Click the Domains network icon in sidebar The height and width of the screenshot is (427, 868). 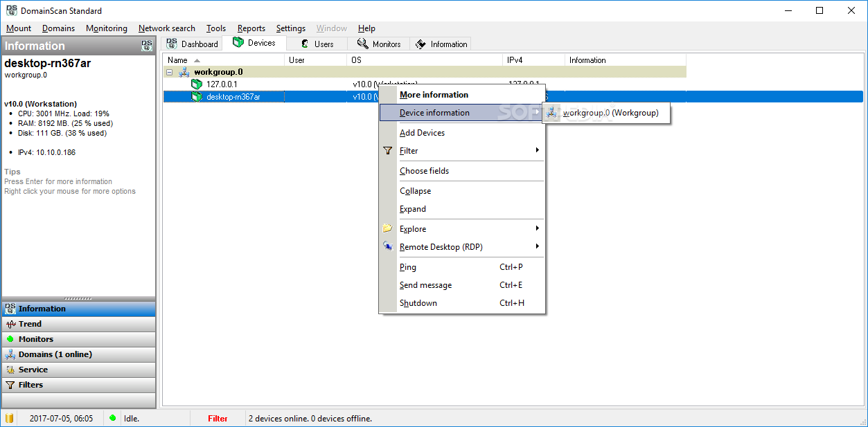pos(10,354)
